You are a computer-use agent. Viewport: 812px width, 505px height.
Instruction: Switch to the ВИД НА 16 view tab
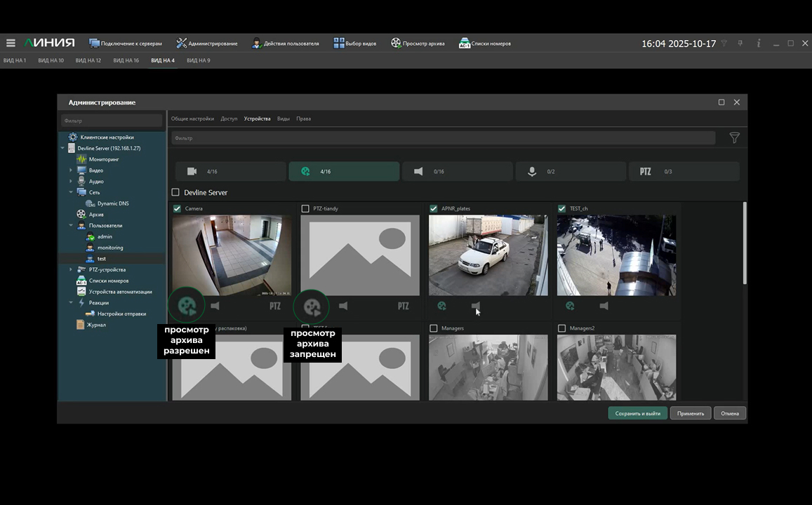tap(126, 60)
